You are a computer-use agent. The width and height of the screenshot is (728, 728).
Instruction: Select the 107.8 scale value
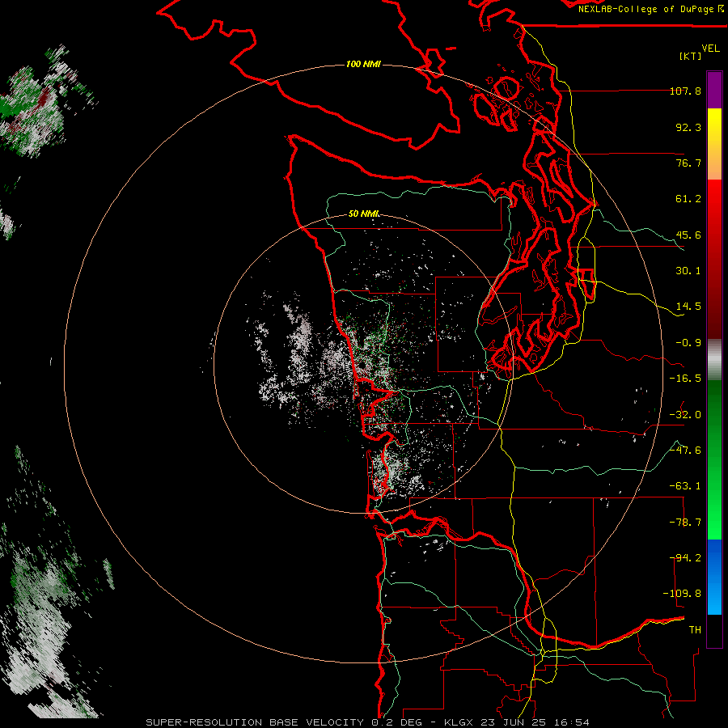(x=685, y=91)
